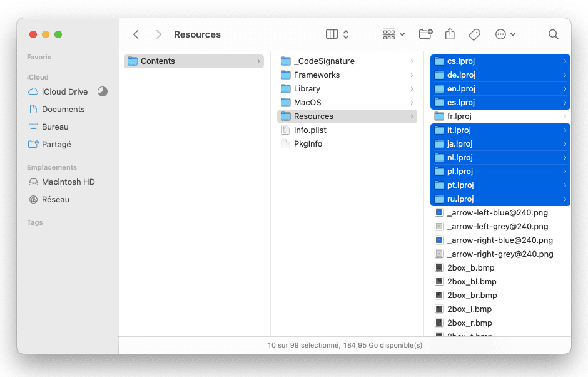Select the 2box_br.bmp file

(x=500, y=296)
